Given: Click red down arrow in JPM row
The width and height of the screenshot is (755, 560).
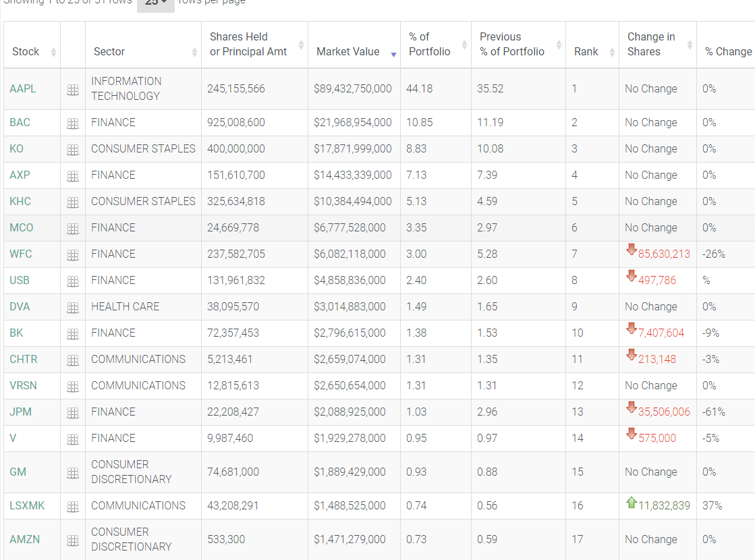Looking at the screenshot, I should [632, 408].
